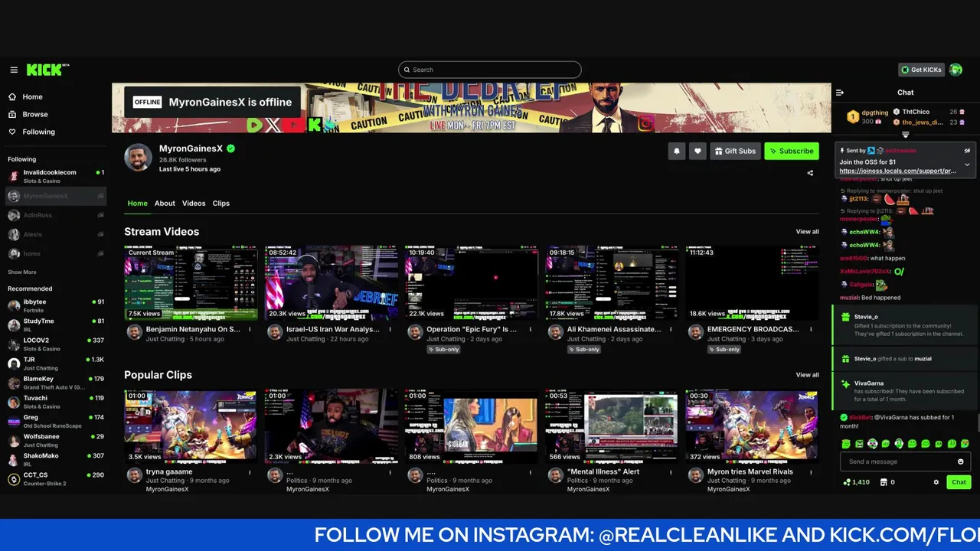Open options menu for Mental Illness Alert clip
Viewport: 980px width, 551px height.
coord(670,472)
